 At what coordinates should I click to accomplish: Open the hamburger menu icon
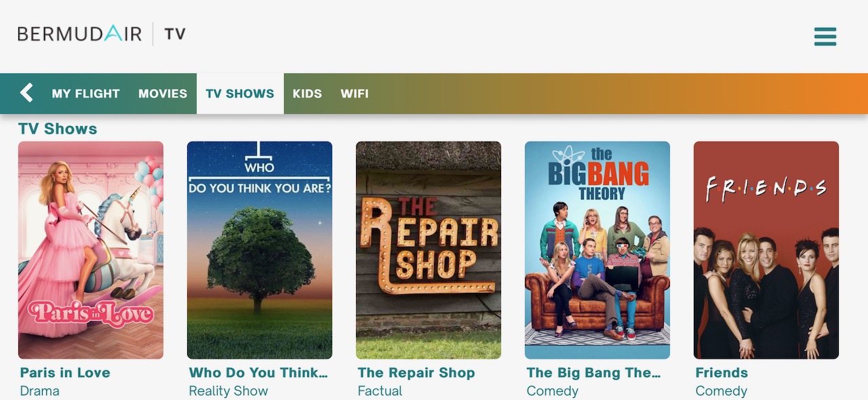[x=825, y=37]
